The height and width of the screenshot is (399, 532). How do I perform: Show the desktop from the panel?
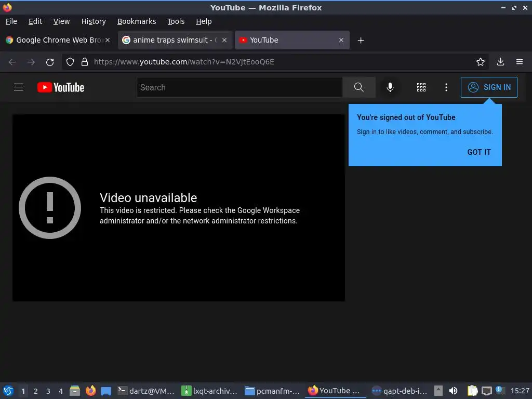pyautogui.click(x=106, y=391)
